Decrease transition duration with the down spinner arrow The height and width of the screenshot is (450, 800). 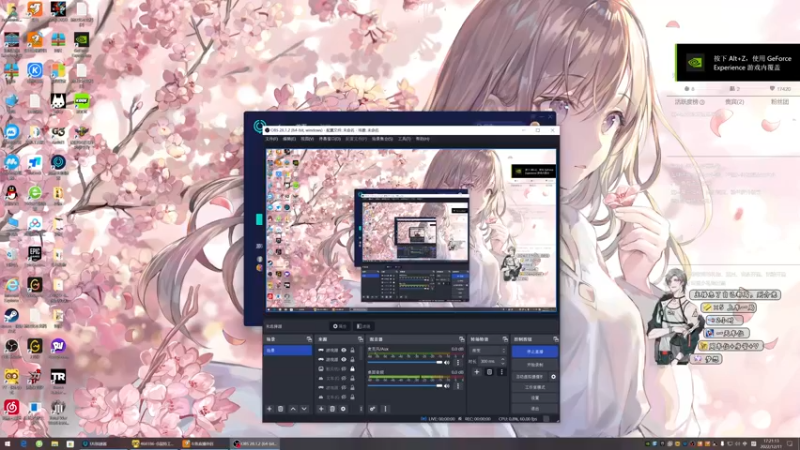(503, 363)
